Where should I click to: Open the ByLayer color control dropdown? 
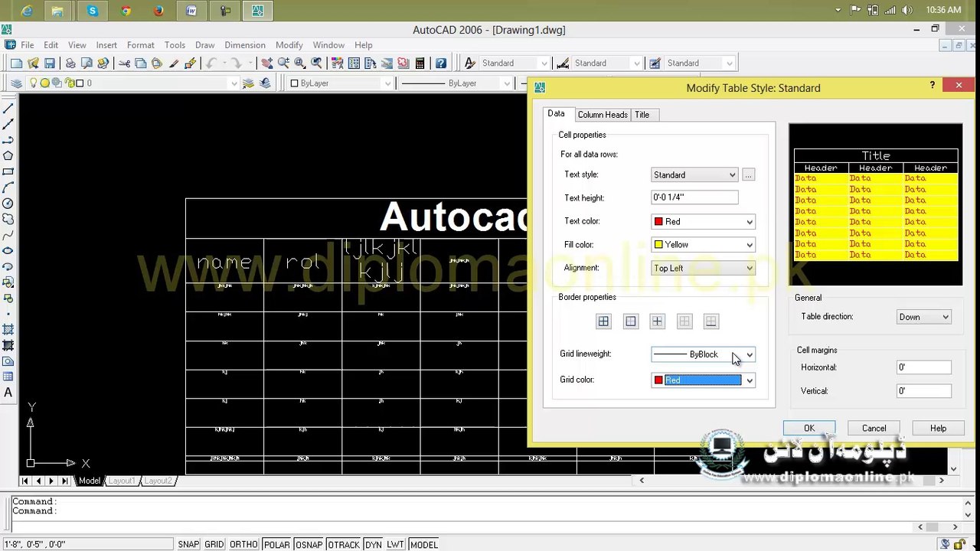pos(341,83)
